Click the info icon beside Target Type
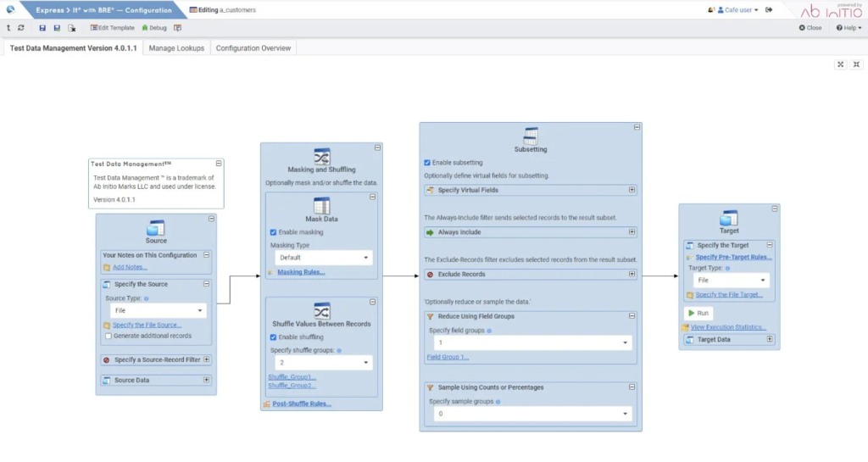868x462 pixels. point(727,269)
